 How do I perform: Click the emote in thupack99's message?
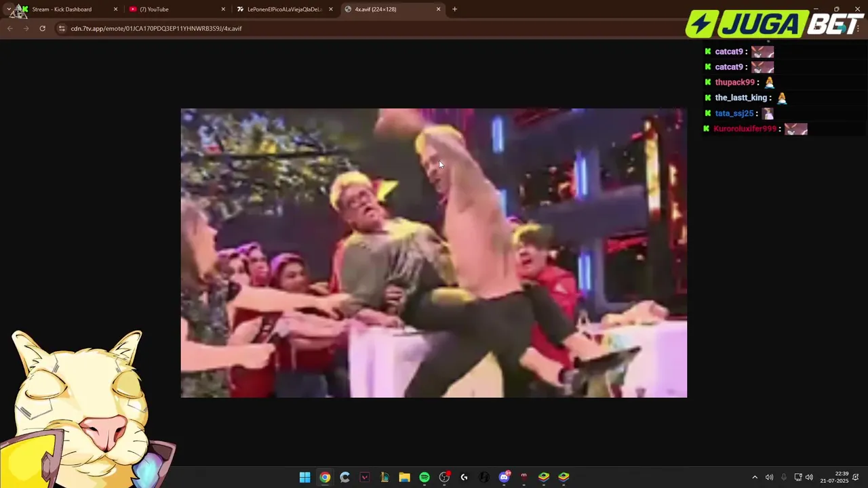(769, 83)
